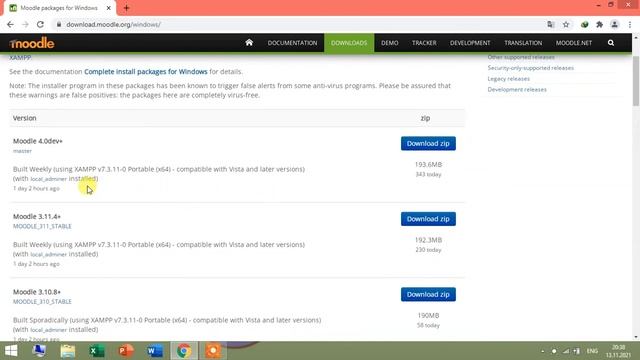Screen dimensions: 640x360
Task: Launch Excel from the taskbar
Action: (x=97, y=351)
